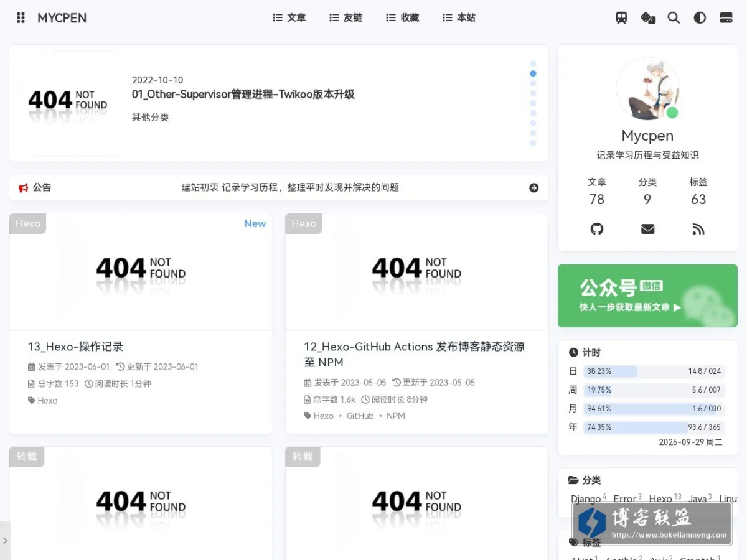Select 其他分类 category in carousel
Image resolution: width=747 pixels, height=560 pixels.
(150, 117)
